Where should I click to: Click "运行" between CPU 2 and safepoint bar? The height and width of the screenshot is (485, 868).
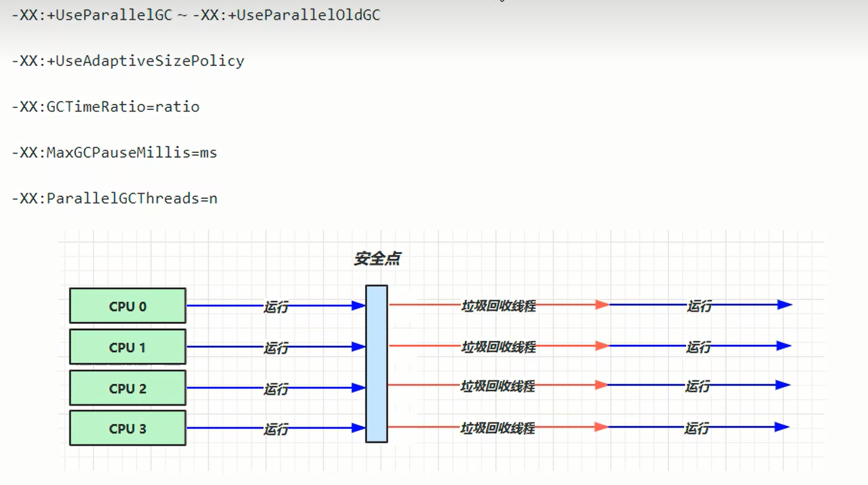[276, 389]
